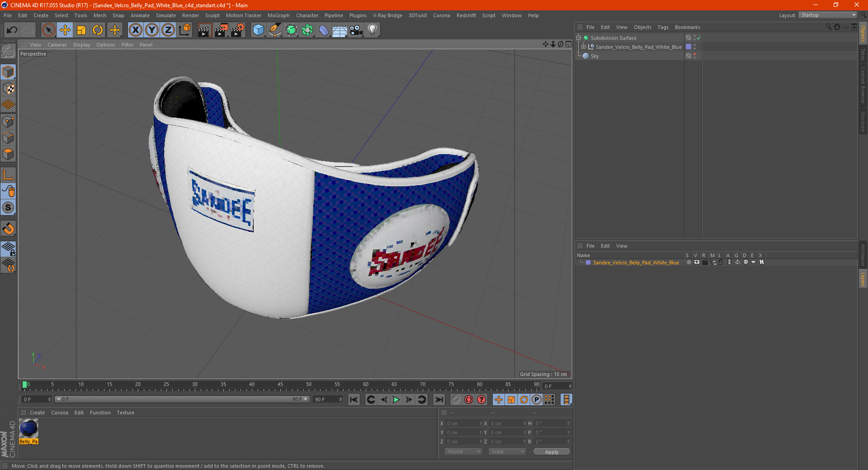Toggle maximize viewport panel icon
Image resolution: width=868 pixels, height=470 pixels.
pyautogui.click(x=568, y=44)
